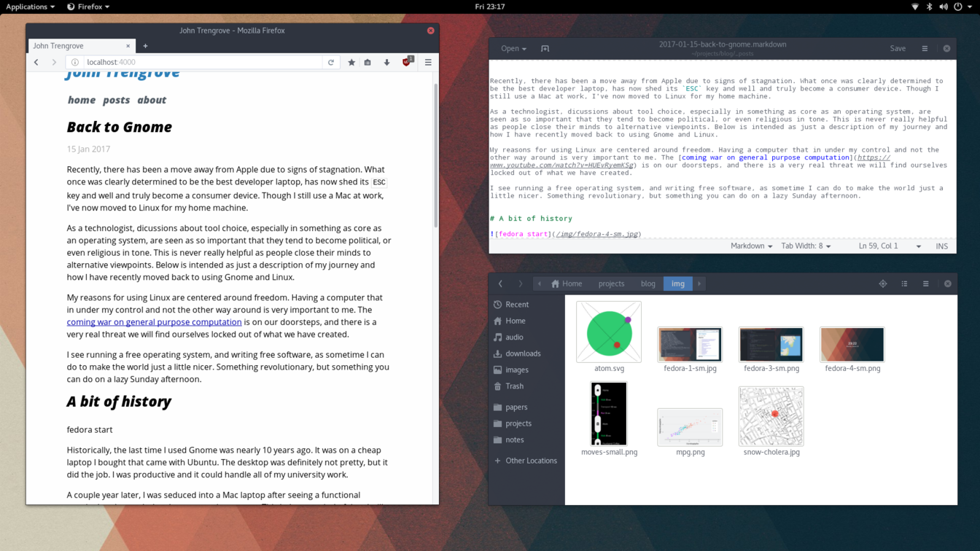Open the Firefox bookmarks library icon
980x551 pixels.
(x=368, y=63)
